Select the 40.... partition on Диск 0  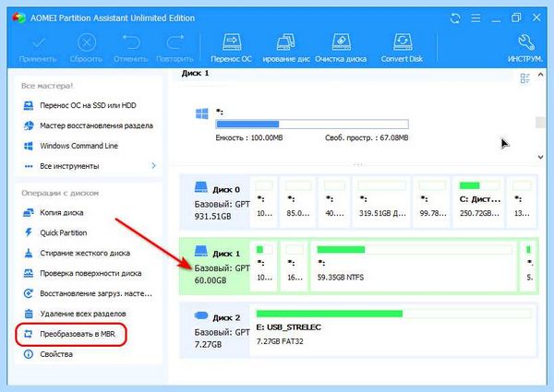pyautogui.click(x=334, y=202)
